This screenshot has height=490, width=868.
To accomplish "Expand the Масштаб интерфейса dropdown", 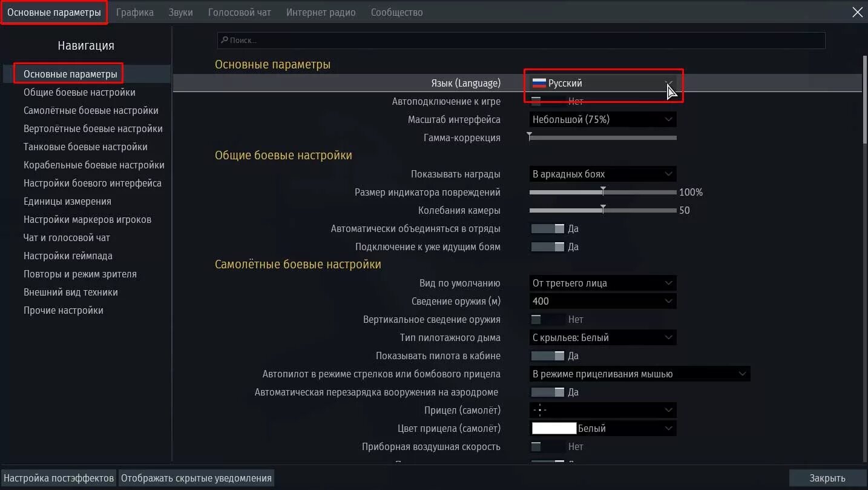I will [x=603, y=119].
